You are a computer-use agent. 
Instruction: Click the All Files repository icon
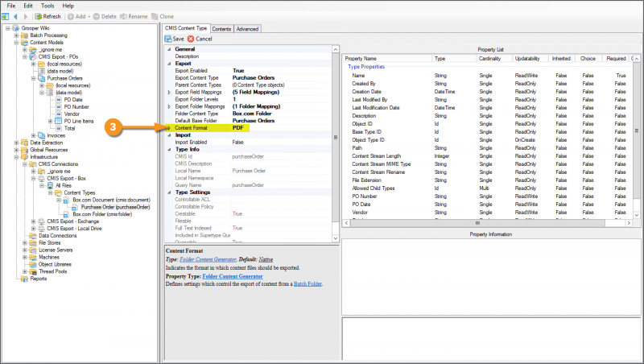click(50, 185)
